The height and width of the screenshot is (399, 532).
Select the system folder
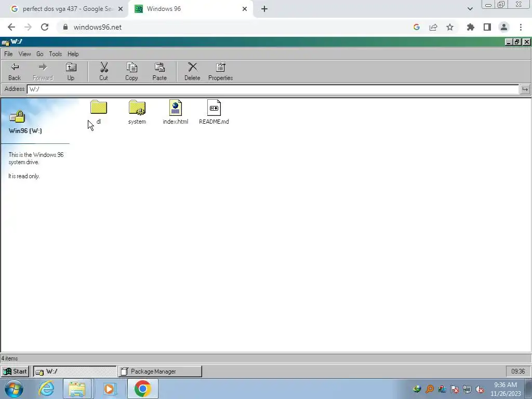[x=137, y=112]
